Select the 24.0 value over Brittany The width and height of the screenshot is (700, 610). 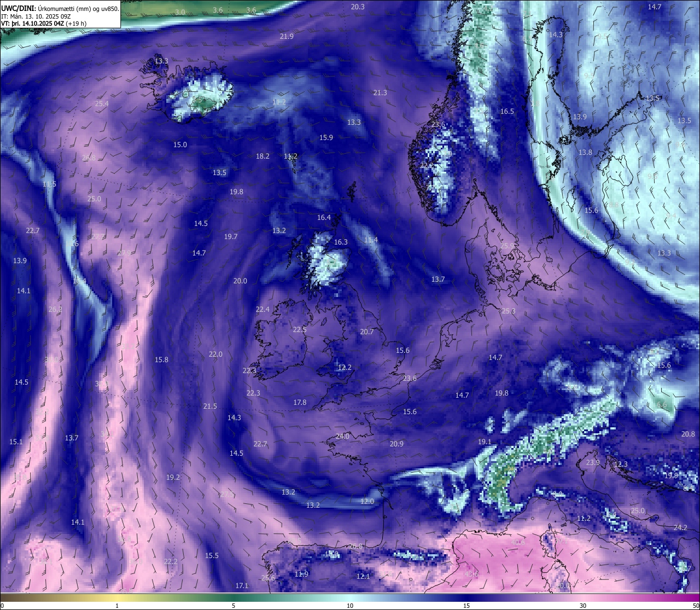[x=342, y=436]
